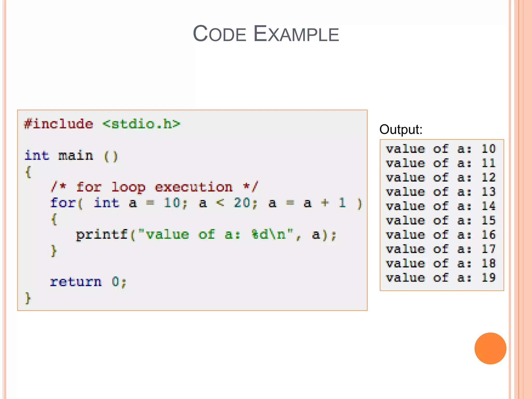
Task: Click output line 'value of a: 15'
Action: pyautogui.click(x=441, y=221)
